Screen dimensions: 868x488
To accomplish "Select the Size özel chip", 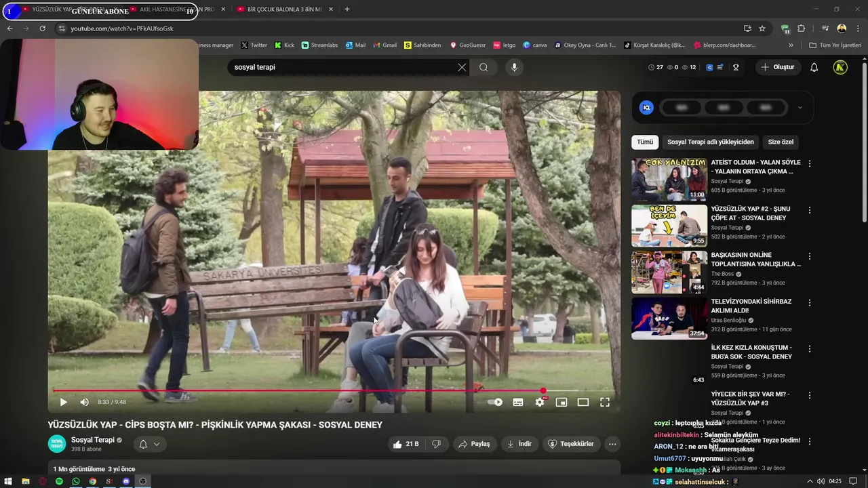I will (x=781, y=142).
